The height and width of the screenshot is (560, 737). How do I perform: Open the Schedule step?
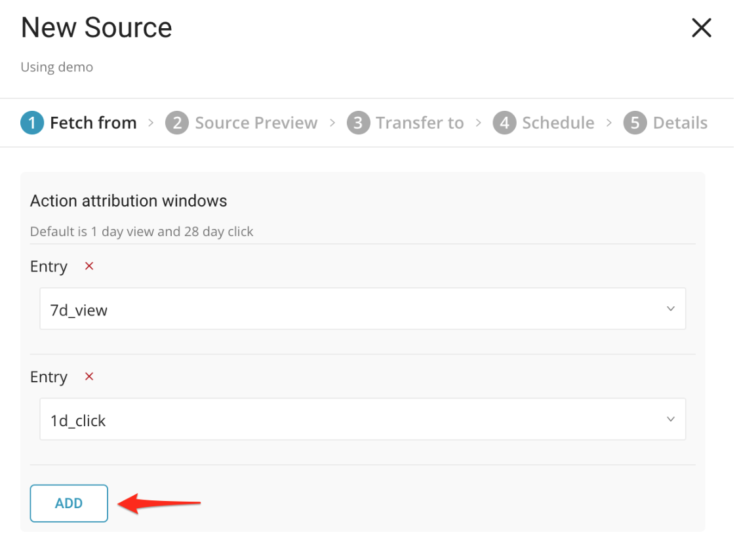coord(558,123)
